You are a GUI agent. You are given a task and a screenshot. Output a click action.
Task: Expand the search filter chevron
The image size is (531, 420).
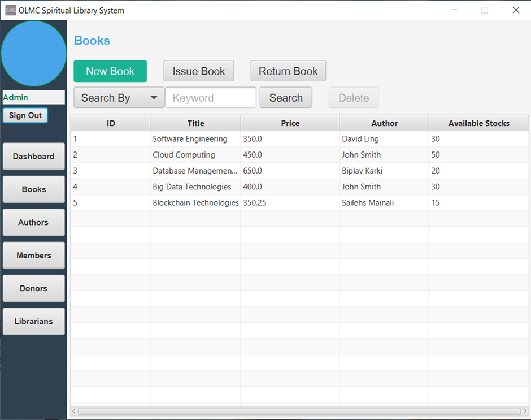click(x=153, y=97)
